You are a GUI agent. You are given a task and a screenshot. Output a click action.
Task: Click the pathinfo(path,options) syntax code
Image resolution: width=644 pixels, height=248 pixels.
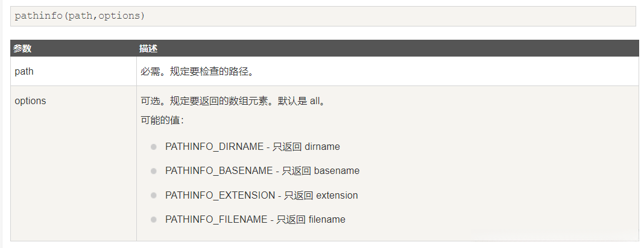tap(80, 16)
